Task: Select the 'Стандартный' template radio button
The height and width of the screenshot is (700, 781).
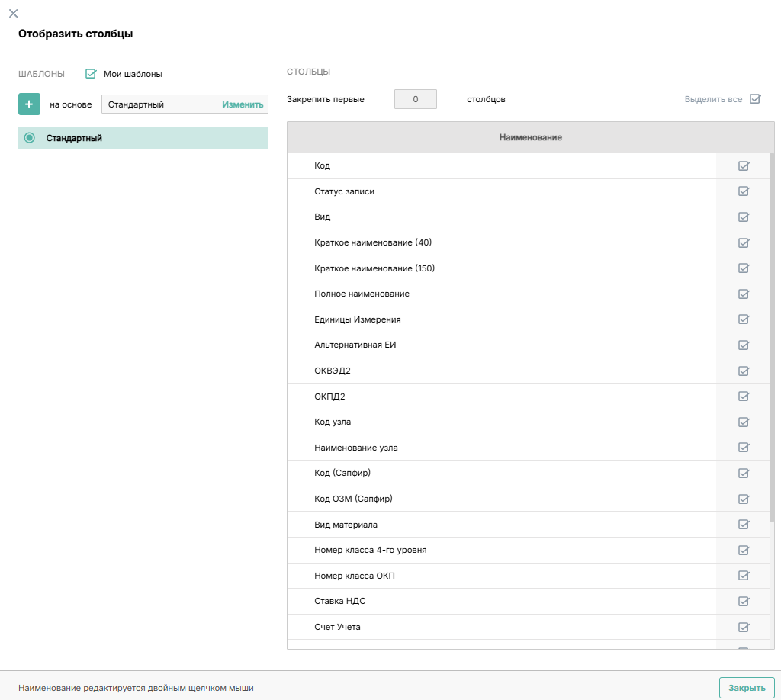Action: [30, 138]
